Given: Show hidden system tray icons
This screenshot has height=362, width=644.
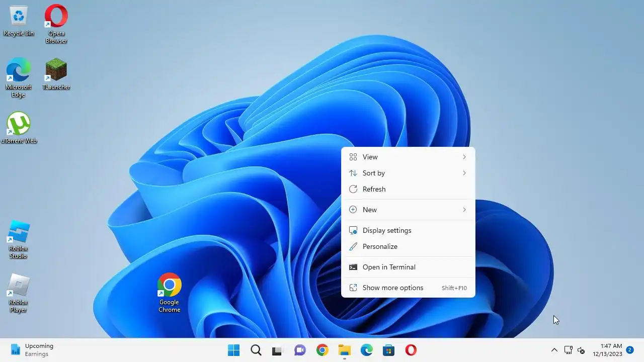Looking at the screenshot, I should [554, 350].
